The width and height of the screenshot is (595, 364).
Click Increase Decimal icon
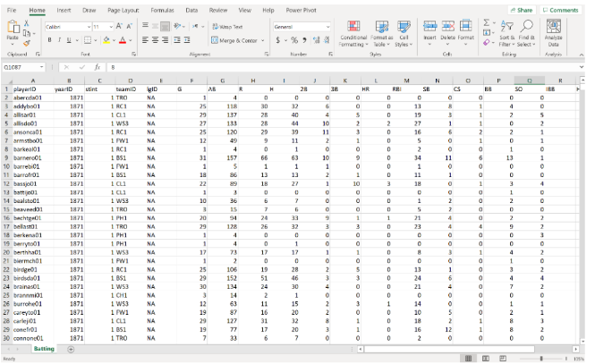316,40
